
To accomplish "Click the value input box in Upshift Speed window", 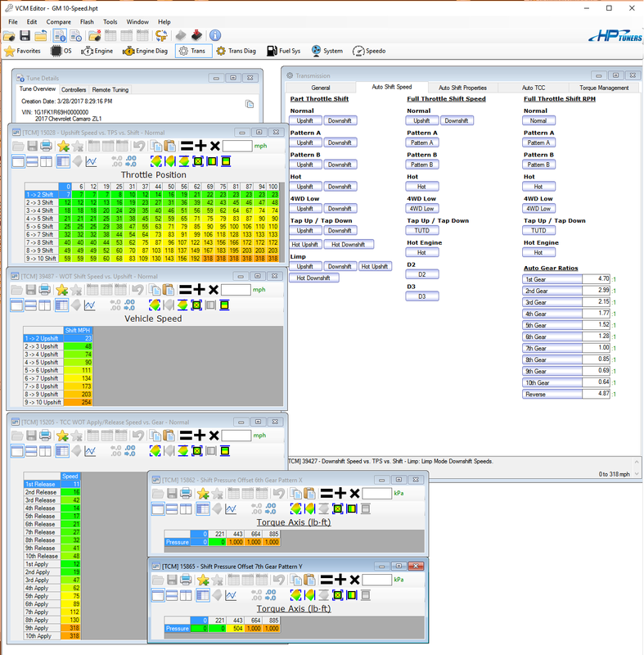I will [237, 146].
